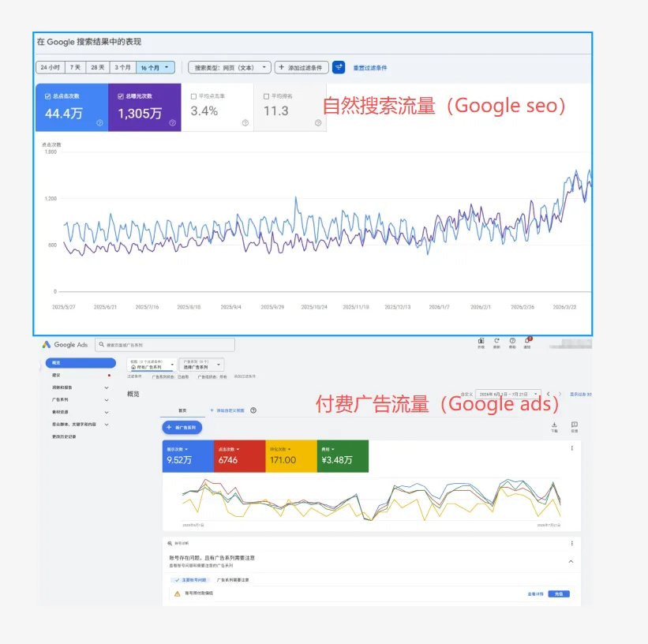Select the checked account-issues chip
This screenshot has width=648, height=644.
tap(190, 580)
